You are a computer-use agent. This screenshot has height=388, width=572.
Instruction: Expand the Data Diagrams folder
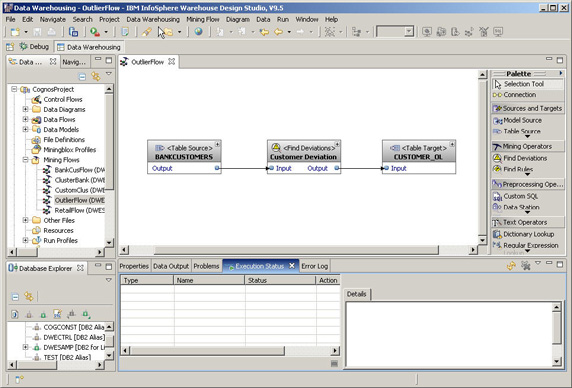pyautogui.click(x=25, y=109)
